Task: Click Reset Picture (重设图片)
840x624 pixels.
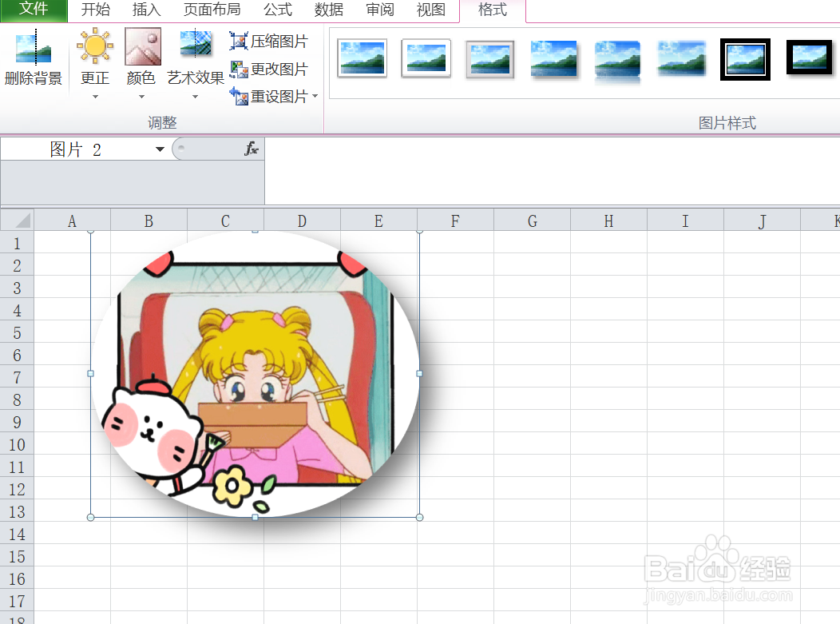Action: (x=268, y=97)
